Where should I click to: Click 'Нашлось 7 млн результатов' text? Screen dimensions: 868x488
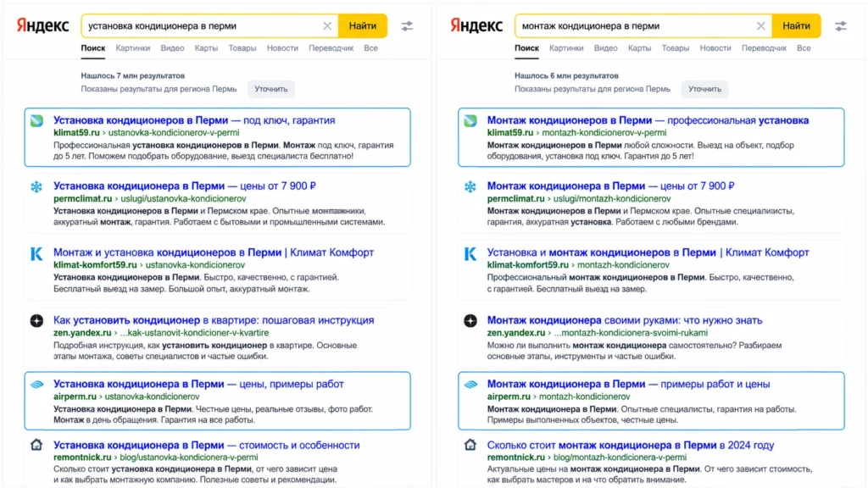pos(133,75)
